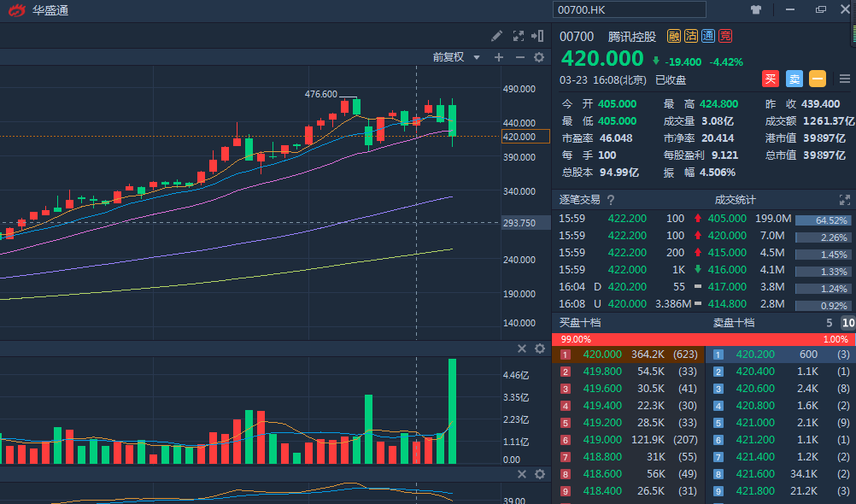Open the 逐笔交易 help question mark
Image resolution: width=856 pixels, height=504 pixels.
tap(611, 200)
